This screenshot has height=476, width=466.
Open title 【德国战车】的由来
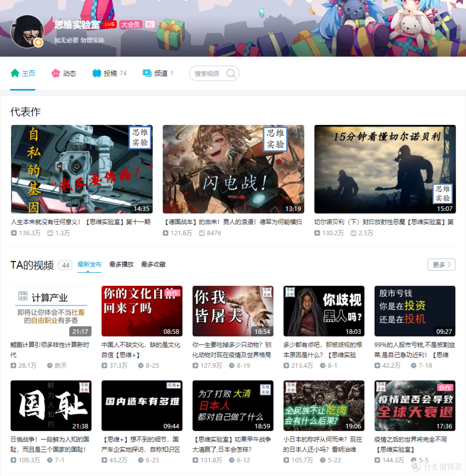[232, 222]
